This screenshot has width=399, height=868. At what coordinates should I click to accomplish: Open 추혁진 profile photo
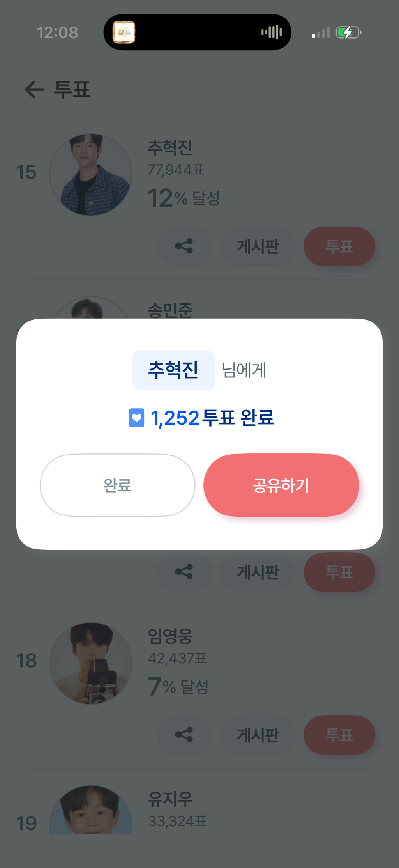point(91,175)
